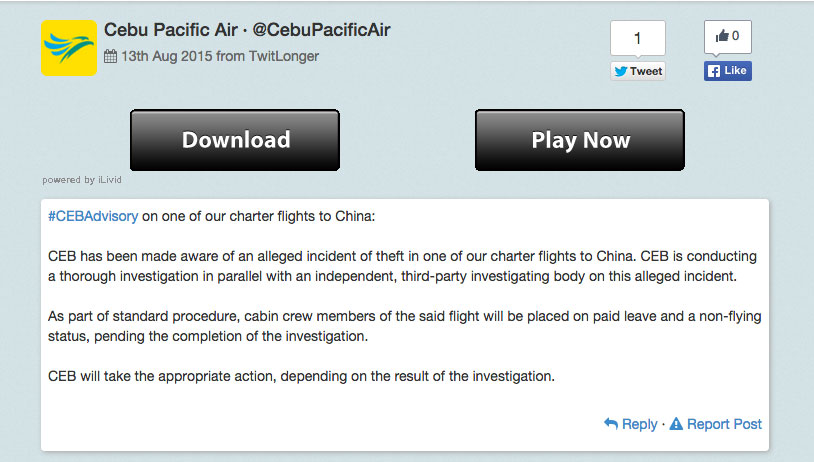Open the Cebu Pacific Air profile name
This screenshot has height=462, width=814.
pos(163,30)
